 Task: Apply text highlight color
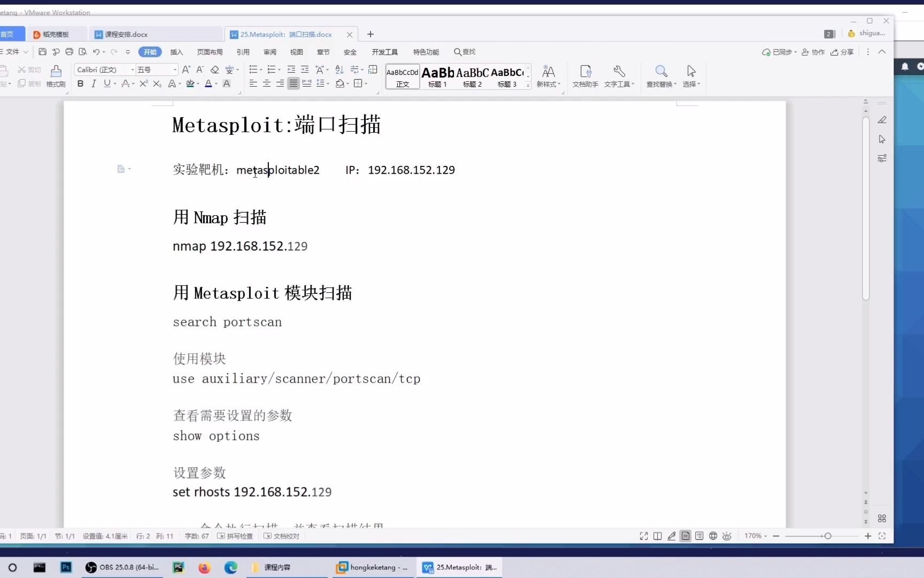[x=190, y=83]
